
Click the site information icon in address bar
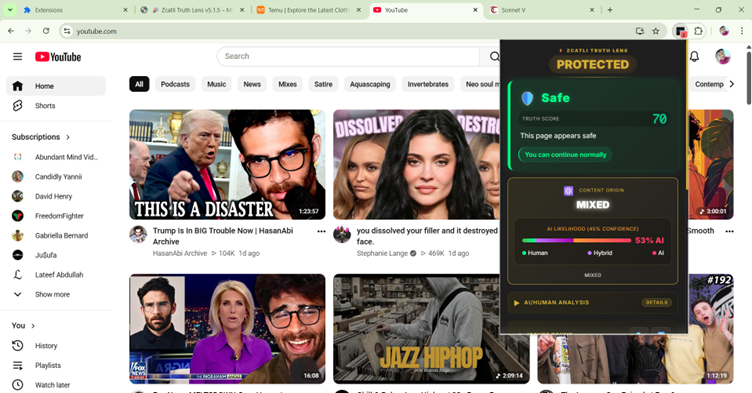coord(67,31)
